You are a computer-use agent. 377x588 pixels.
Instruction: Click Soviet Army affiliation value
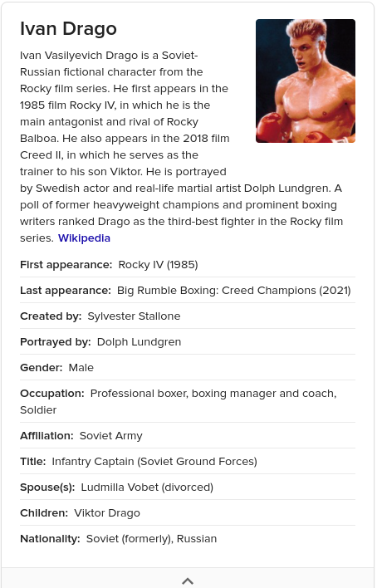click(111, 436)
